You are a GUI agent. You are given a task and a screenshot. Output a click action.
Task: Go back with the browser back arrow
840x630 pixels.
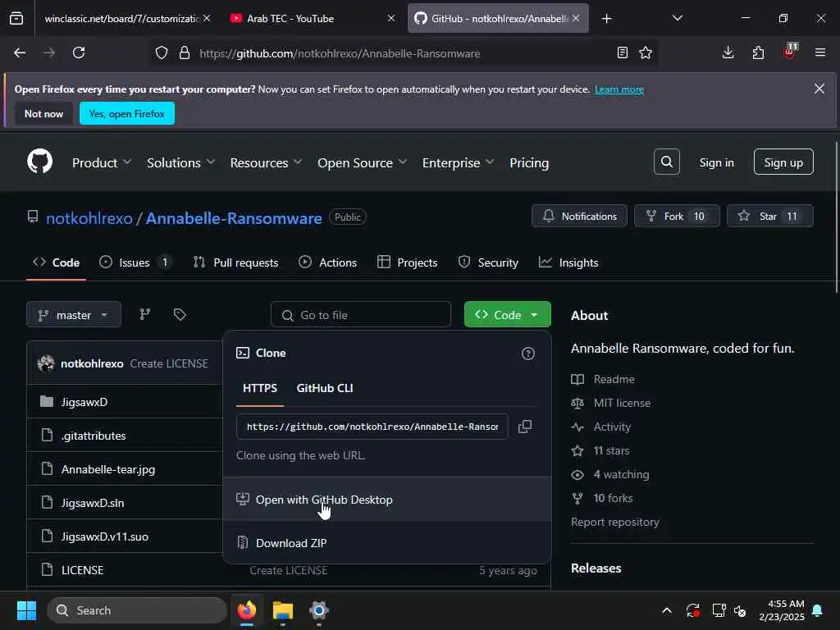pos(20,52)
